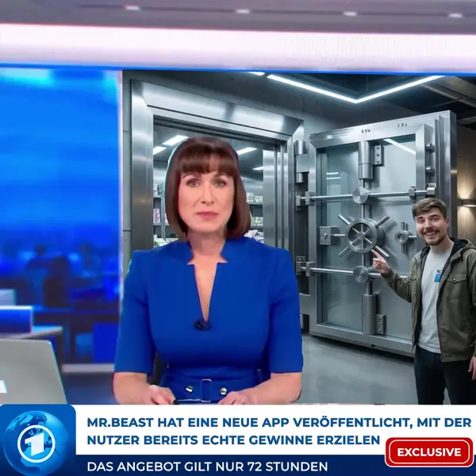Click the globe logo with number 1
The height and width of the screenshot is (476, 476).
36,443
